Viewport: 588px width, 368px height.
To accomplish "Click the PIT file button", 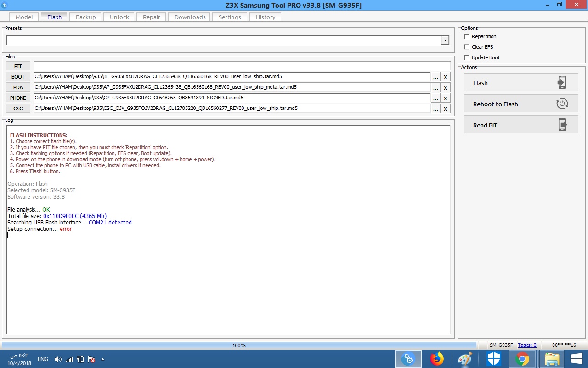I will [18, 66].
